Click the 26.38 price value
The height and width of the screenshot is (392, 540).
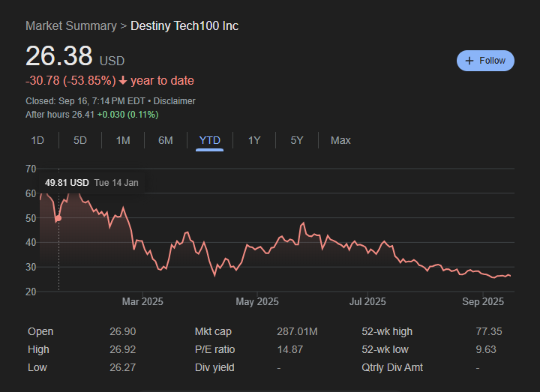(59, 55)
